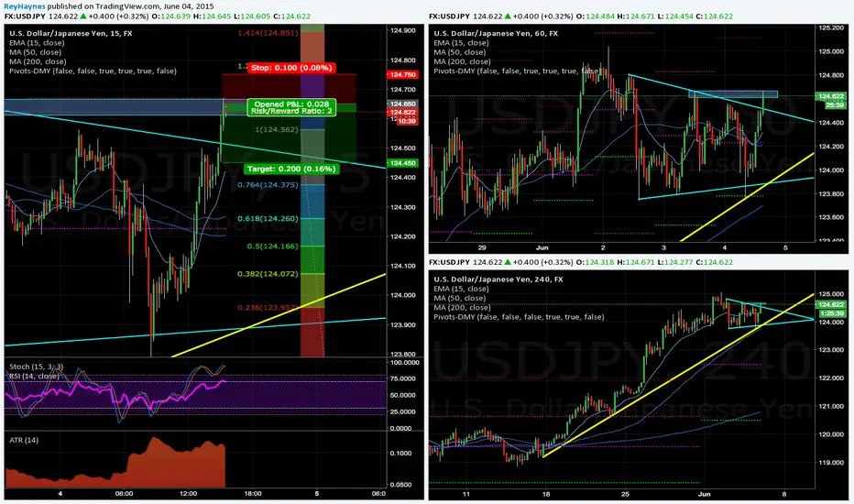The height and width of the screenshot is (504, 854).
Task: Open the ReyHaynes author link
Action: click(24, 6)
